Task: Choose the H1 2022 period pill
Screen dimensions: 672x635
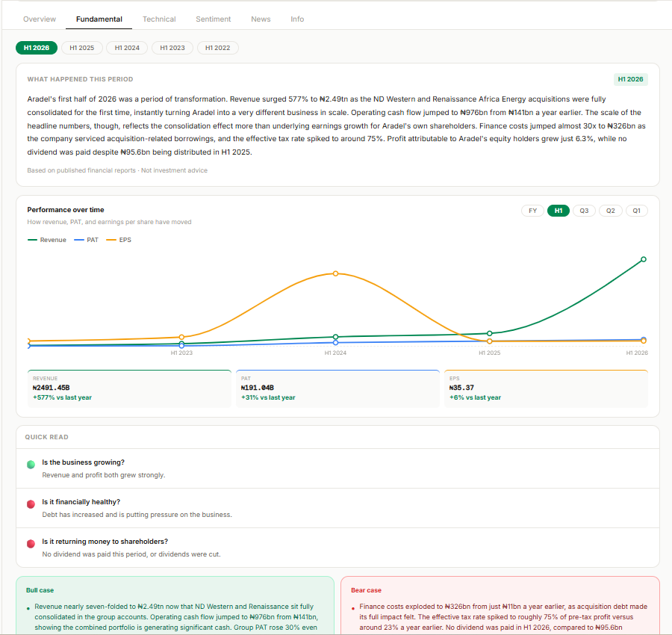Action: point(218,48)
